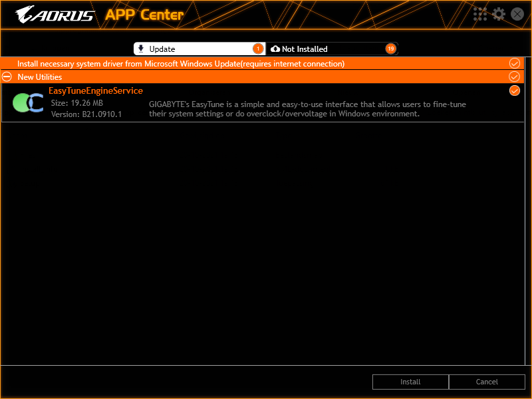
Task: Click the GIGABYTE's EasyTune description text
Action: [x=307, y=109]
